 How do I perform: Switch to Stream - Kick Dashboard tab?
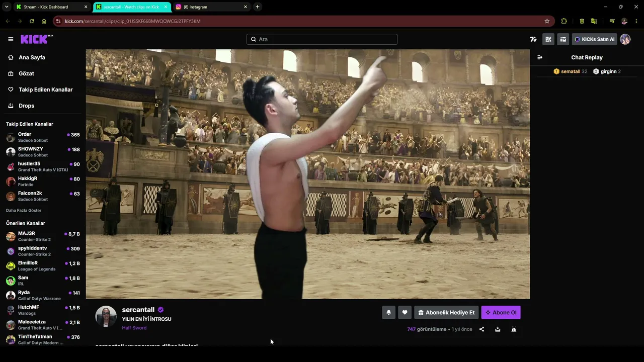[x=51, y=7]
